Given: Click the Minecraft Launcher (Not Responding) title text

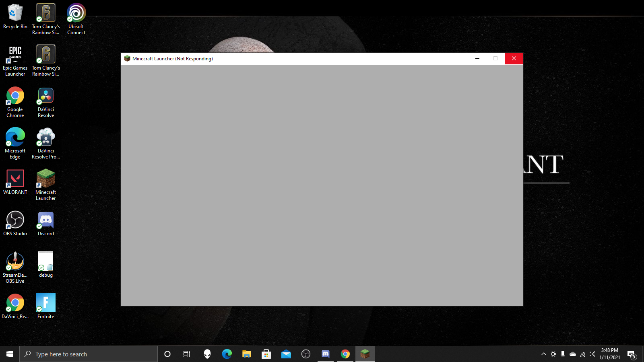Looking at the screenshot, I should pos(173,59).
